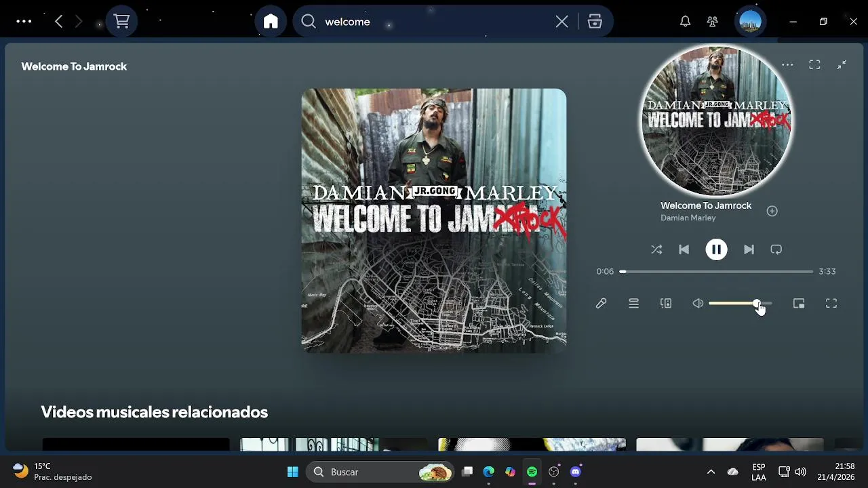Open the miniplayer icon

click(799, 304)
